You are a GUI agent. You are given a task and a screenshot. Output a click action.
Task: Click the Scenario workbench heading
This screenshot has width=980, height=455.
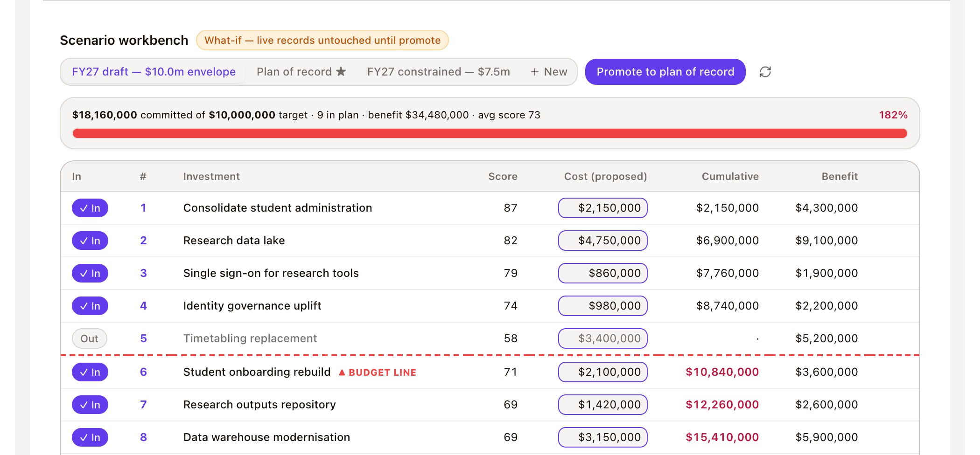click(124, 40)
